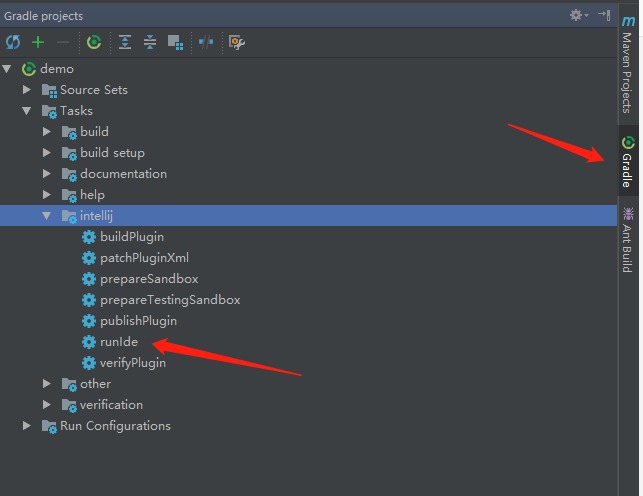Detach external project minus icon
This screenshot has width=643, height=496.
coord(63,42)
